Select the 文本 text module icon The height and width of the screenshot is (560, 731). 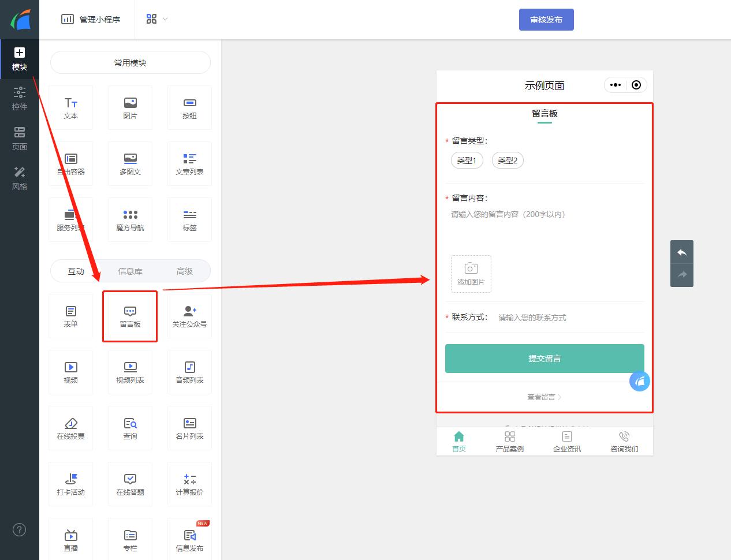(70, 107)
